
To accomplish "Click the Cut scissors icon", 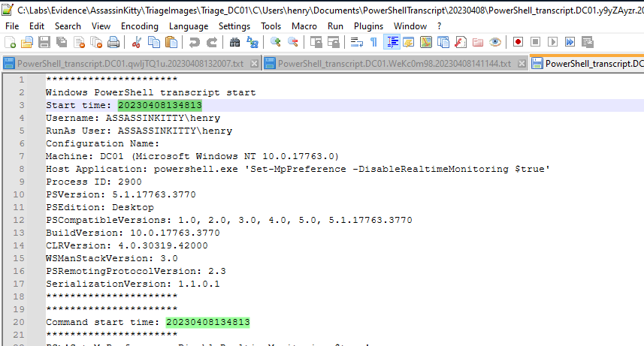I will (136, 42).
